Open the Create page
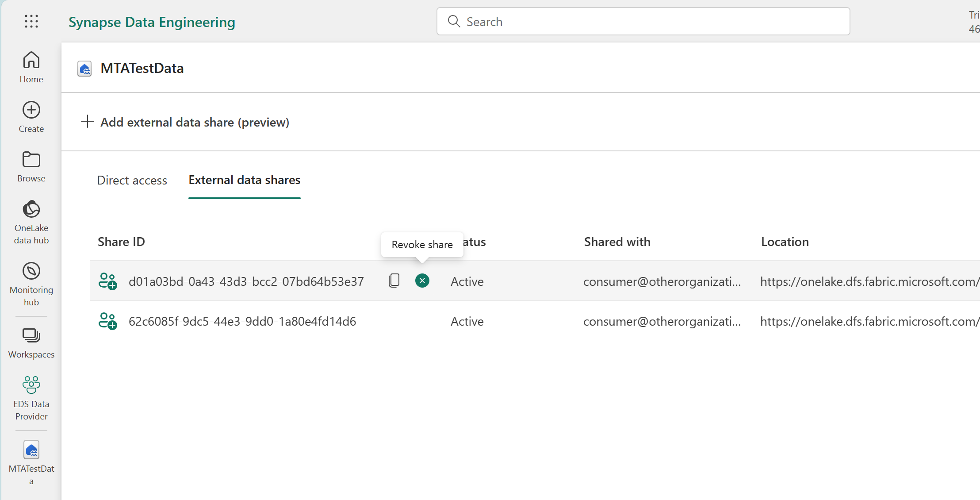Screen dimensions: 980x500 click(31, 117)
